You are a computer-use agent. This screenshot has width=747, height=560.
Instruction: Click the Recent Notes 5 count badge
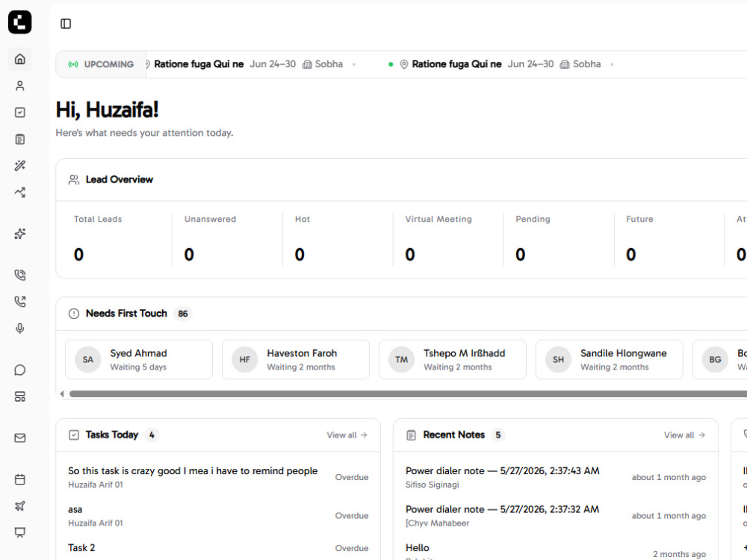[x=498, y=435]
